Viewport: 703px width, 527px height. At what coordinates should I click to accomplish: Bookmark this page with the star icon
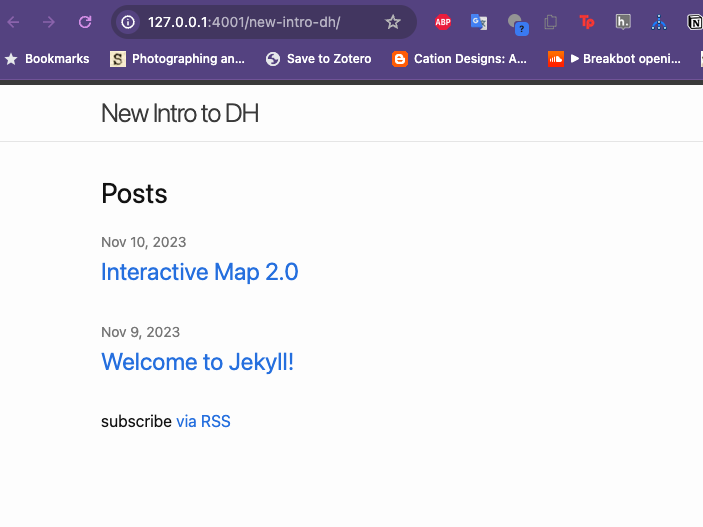tap(393, 22)
